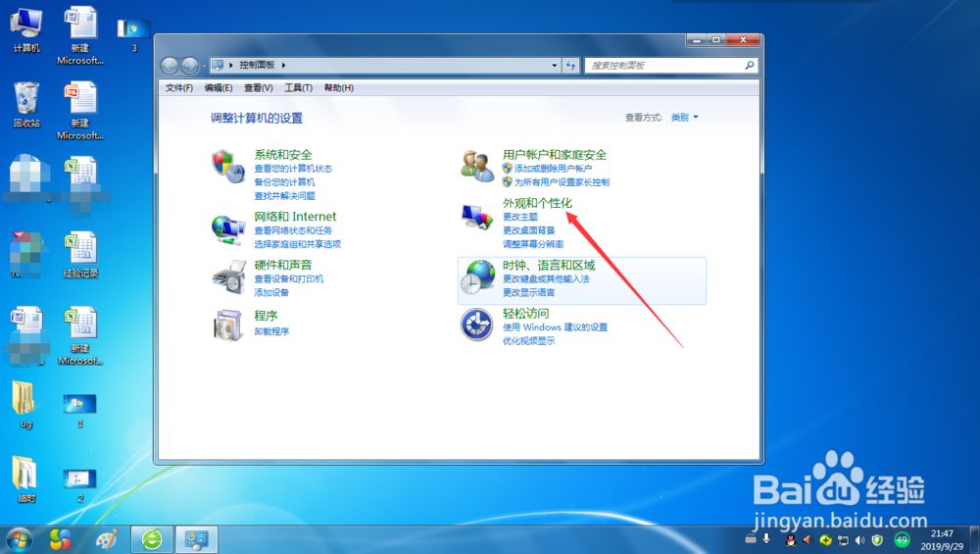Go back with the Back arrow button
The image size is (980, 554).
pyautogui.click(x=170, y=65)
